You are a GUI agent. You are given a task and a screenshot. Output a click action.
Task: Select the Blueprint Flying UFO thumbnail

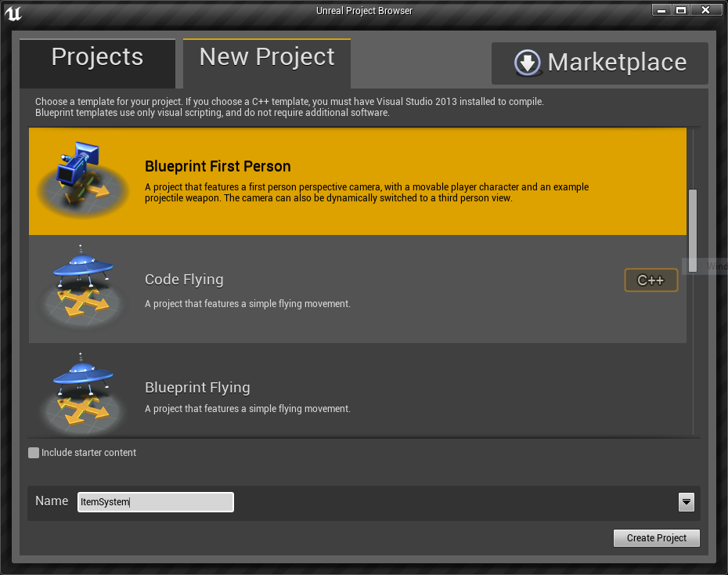point(83,393)
